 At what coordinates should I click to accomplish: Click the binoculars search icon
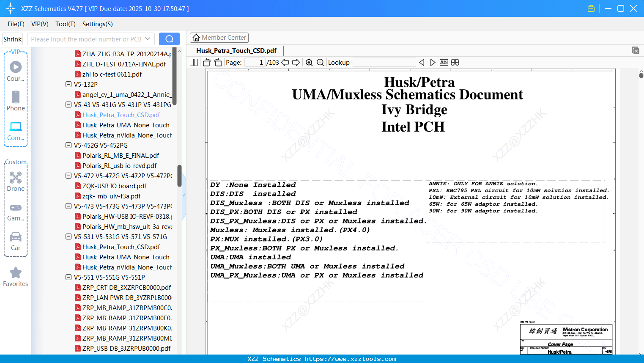[455, 63]
